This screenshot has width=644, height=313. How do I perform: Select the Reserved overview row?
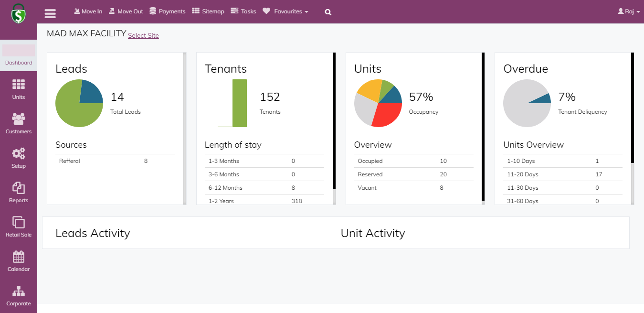(x=414, y=174)
